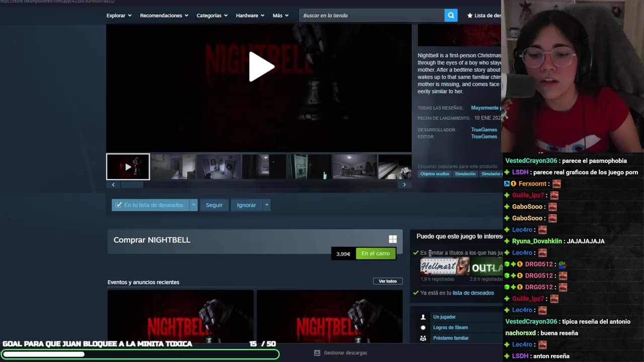Click username VestedCrayon306 pasmophobia message
This screenshot has height=362, width=644.
(531, 161)
